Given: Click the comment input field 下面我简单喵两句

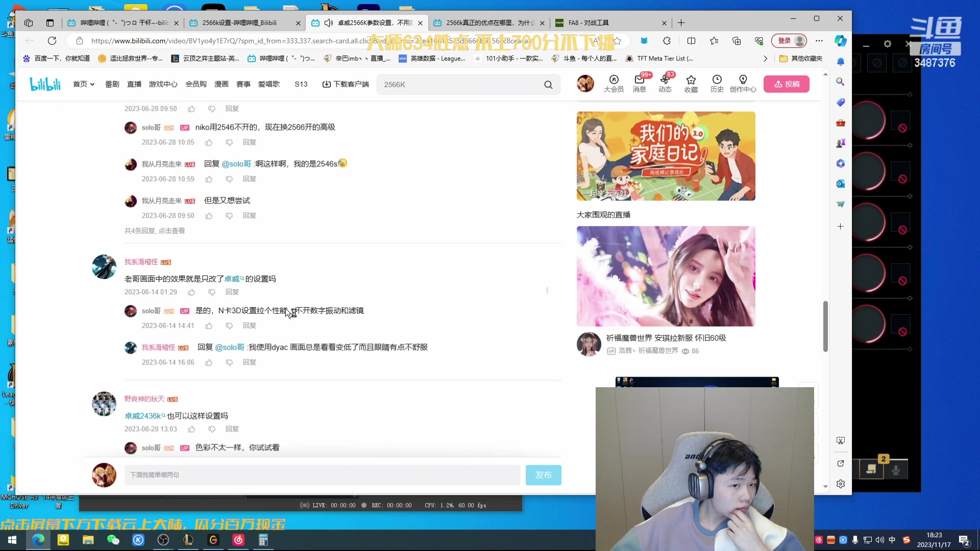Looking at the screenshot, I should (x=322, y=474).
